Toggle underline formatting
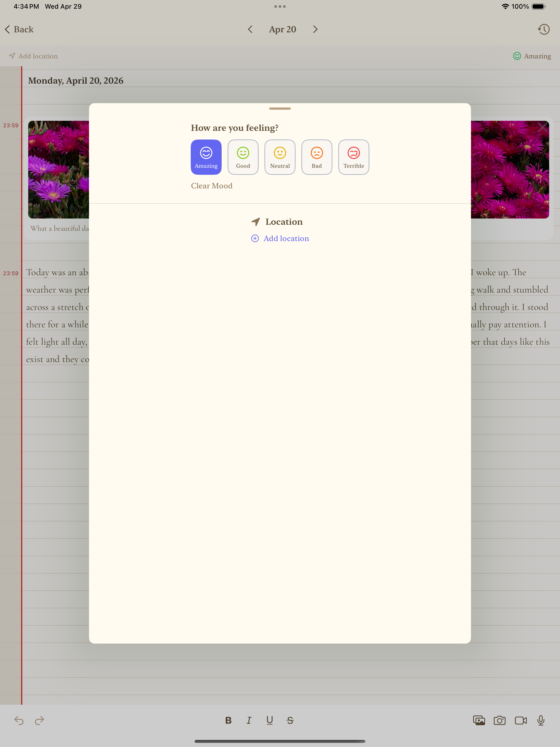The height and width of the screenshot is (747, 560). (270, 720)
